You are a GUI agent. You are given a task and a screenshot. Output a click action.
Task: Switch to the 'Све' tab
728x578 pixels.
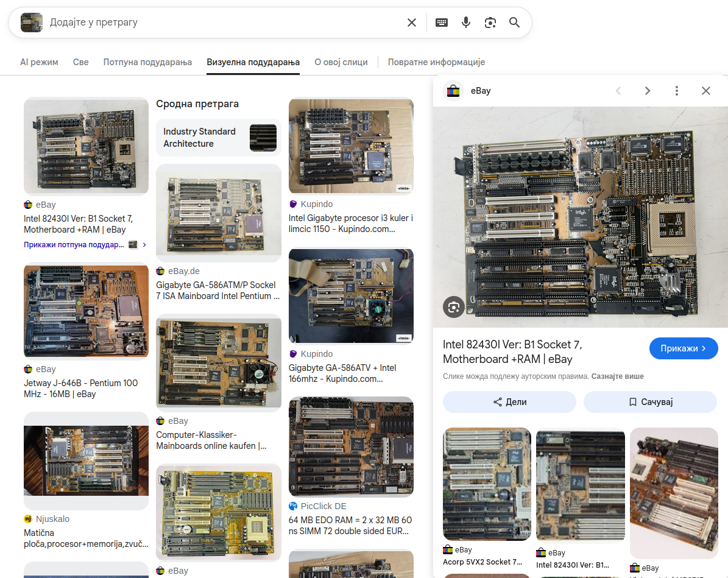(x=81, y=62)
